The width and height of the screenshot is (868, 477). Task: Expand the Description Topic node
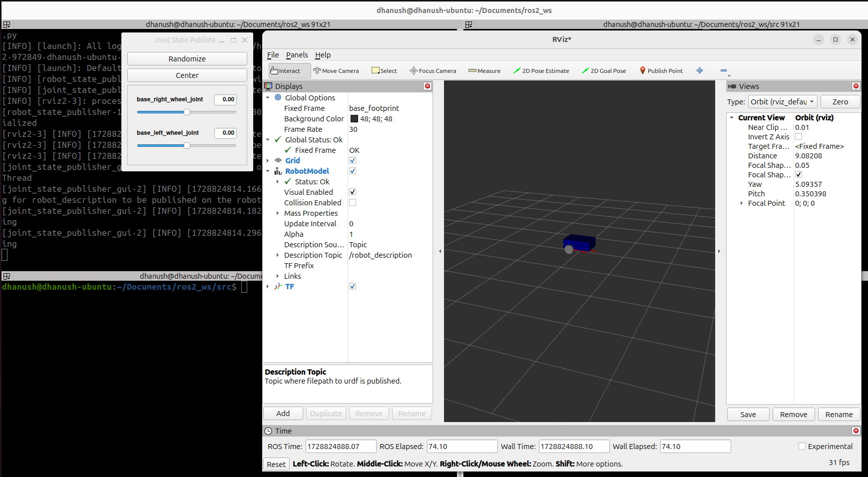tap(278, 255)
